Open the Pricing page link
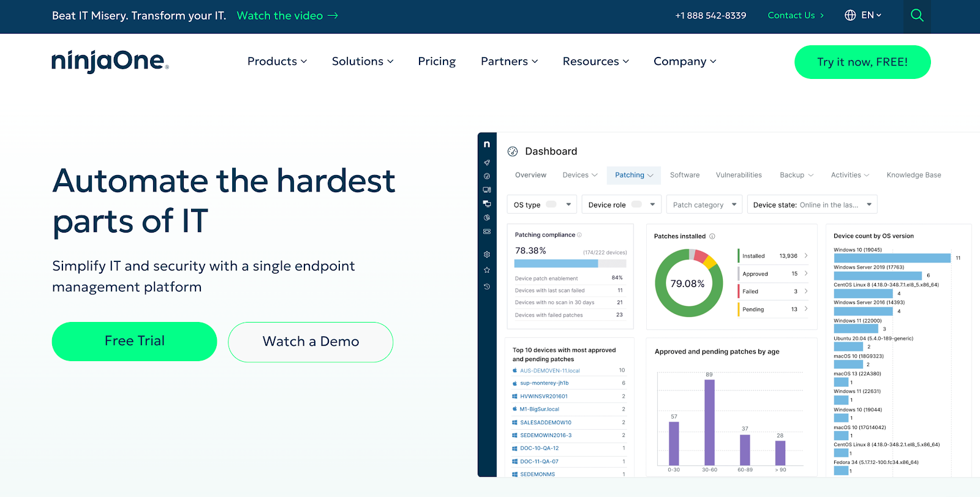 coord(437,61)
